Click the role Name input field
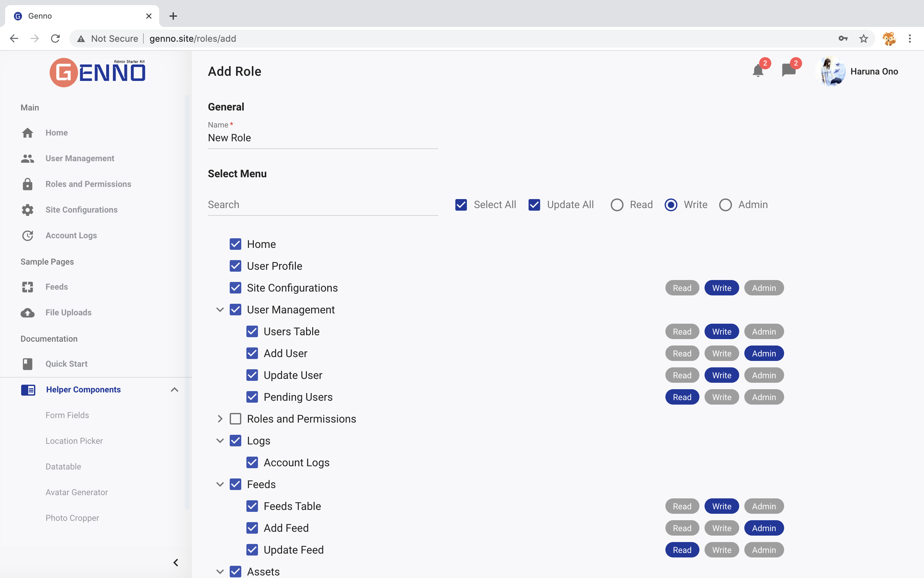Viewport: 924px width, 578px height. coord(323,138)
